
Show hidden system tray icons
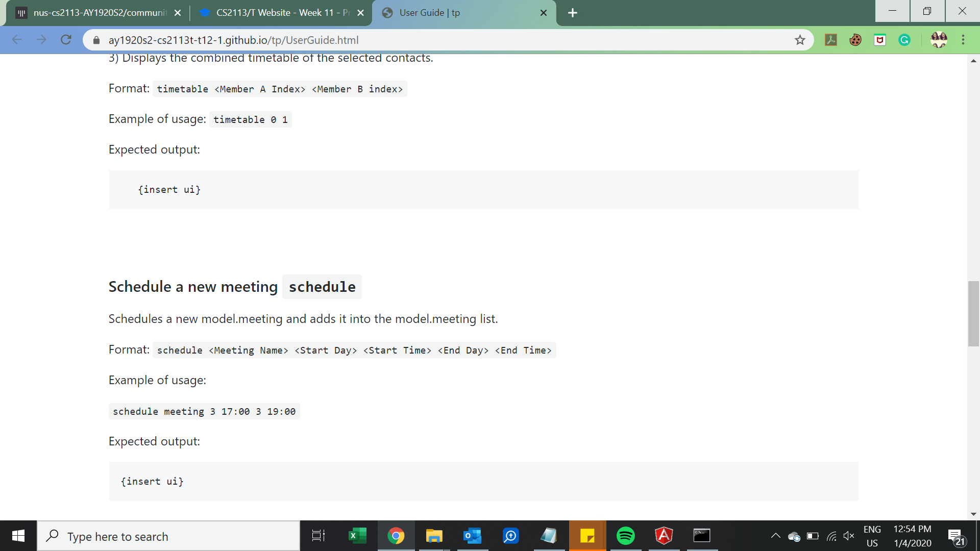(x=775, y=536)
